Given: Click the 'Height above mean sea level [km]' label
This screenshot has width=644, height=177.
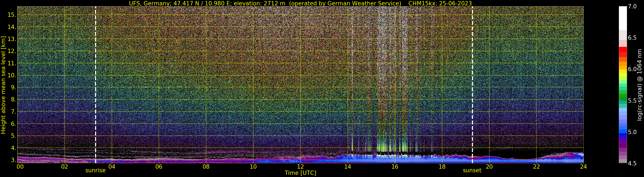Looking at the screenshot, I should pyautogui.click(x=3, y=85).
